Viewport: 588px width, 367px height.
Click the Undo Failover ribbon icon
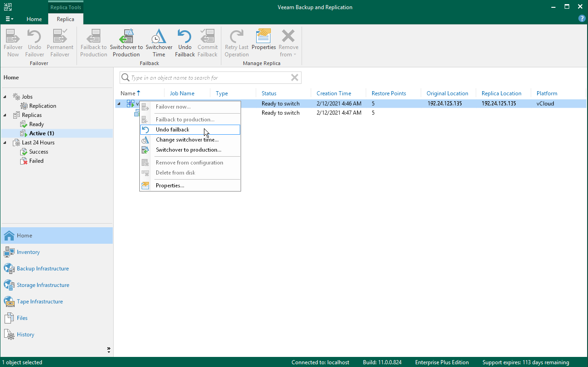coord(35,44)
